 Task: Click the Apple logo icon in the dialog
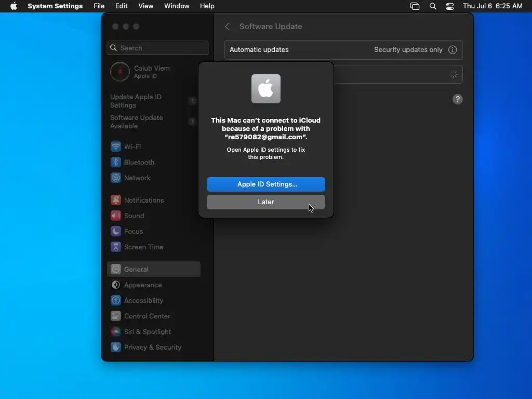coord(265,89)
